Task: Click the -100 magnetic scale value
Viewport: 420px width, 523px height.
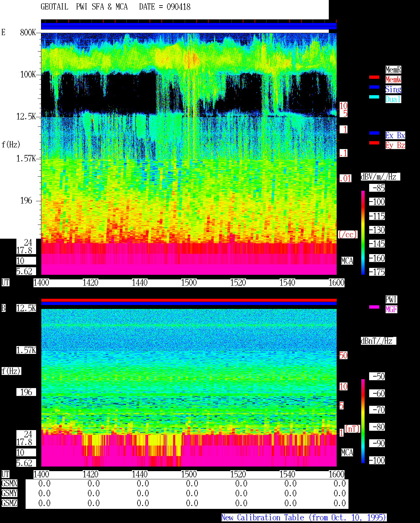Action: [377, 460]
